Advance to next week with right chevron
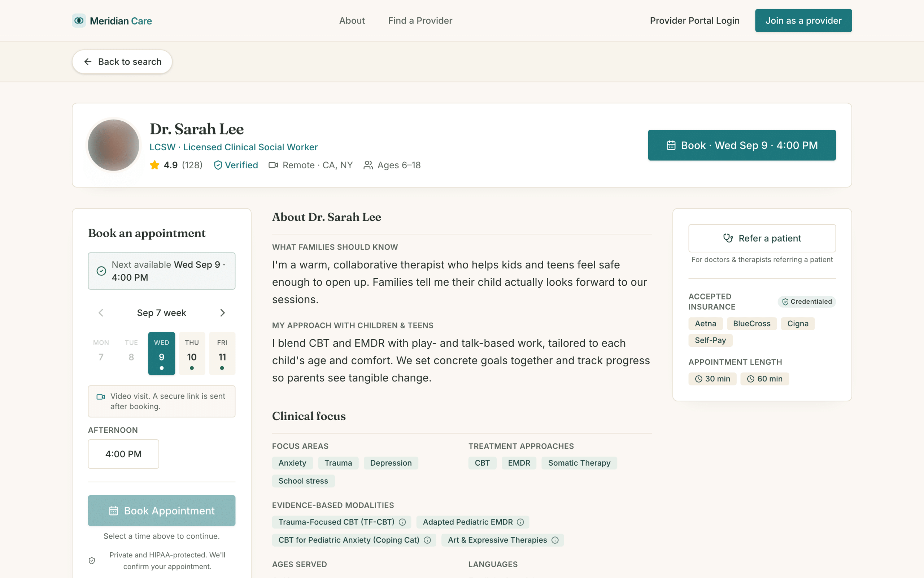The width and height of the screenshot is (924, 578). pos(223,313)
